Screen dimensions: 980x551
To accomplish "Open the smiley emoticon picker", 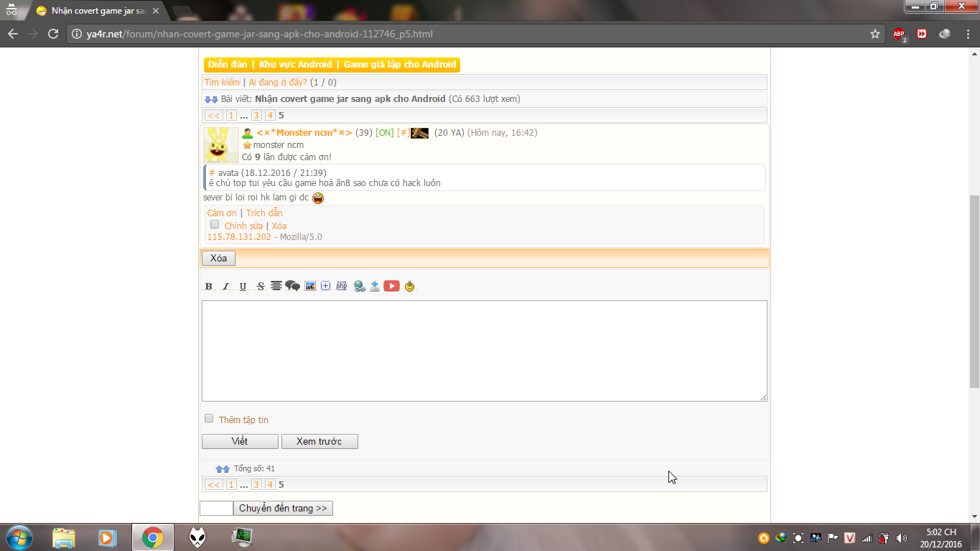I will click(410, 286).
